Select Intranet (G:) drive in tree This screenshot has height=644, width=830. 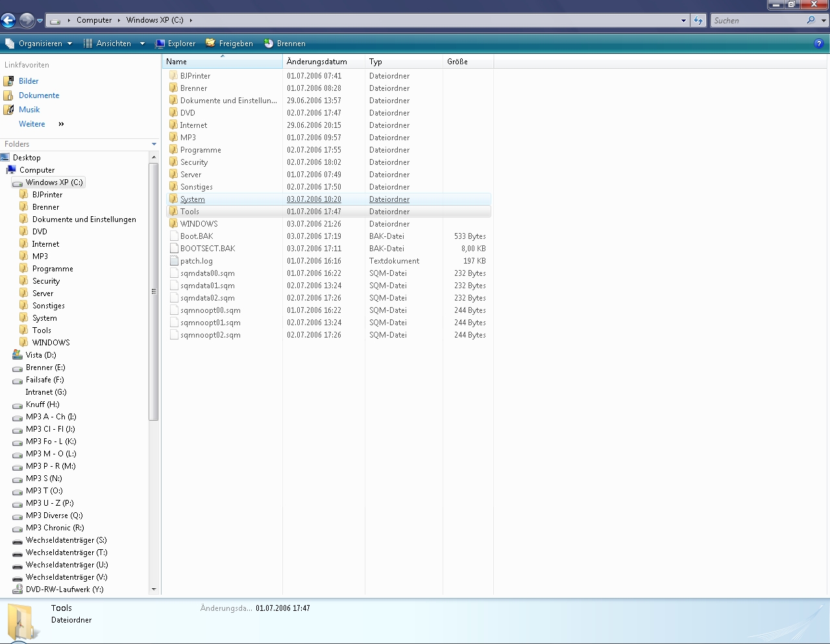(46, 392)
